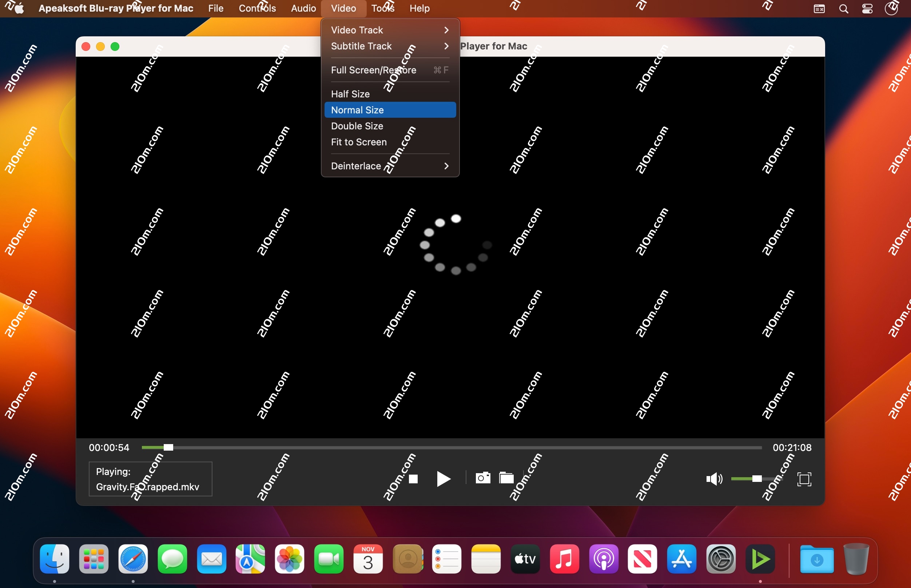Open the snapshot folder icon
Screen dimensions: 911x588
click(506, 478)
